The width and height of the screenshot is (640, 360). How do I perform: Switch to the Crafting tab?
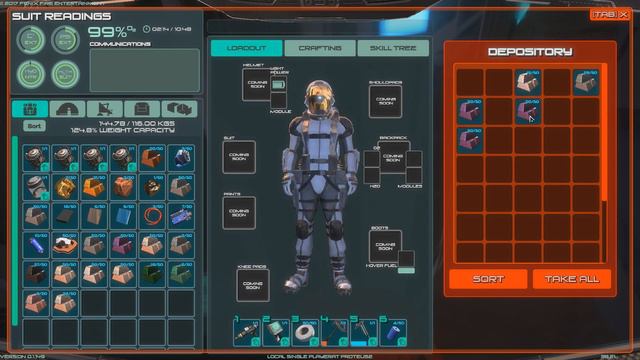point(320,48)
